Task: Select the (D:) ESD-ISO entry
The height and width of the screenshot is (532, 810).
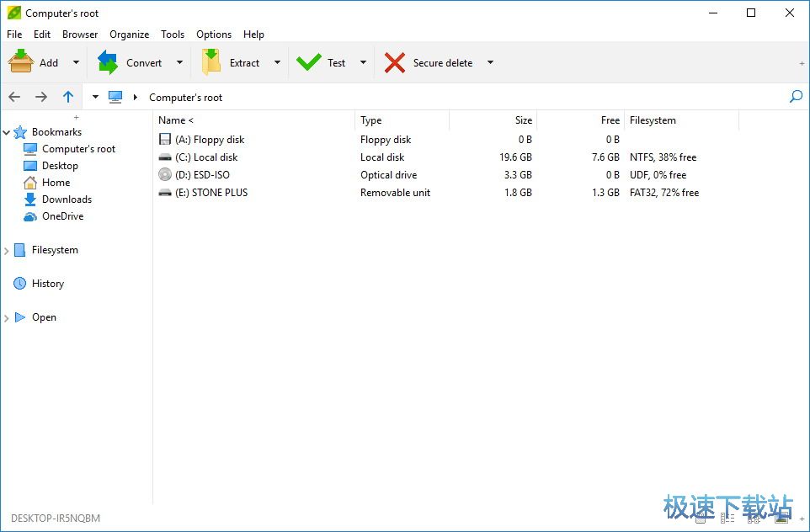Action: click(202, 174)
